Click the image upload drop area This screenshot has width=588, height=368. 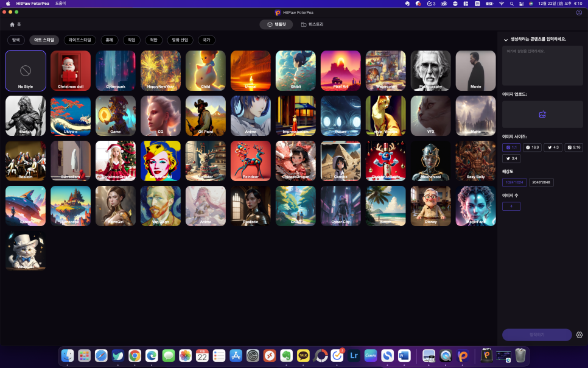[542, 115]
